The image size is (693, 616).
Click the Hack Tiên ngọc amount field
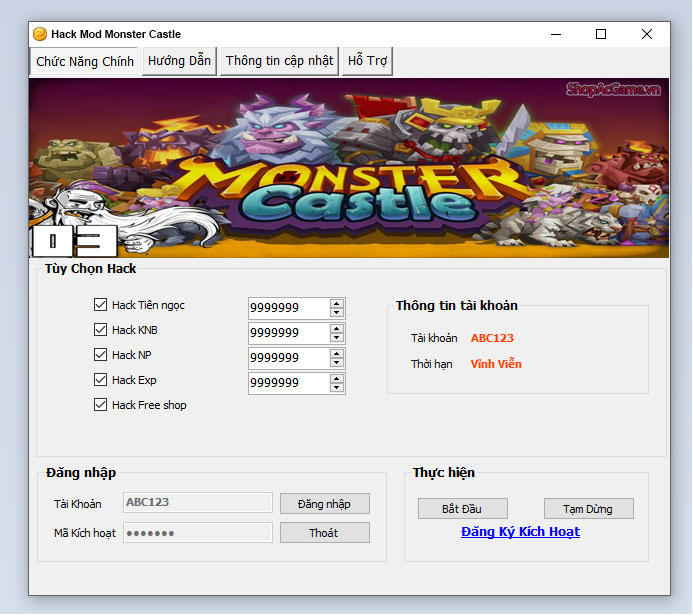click(289, 308)
